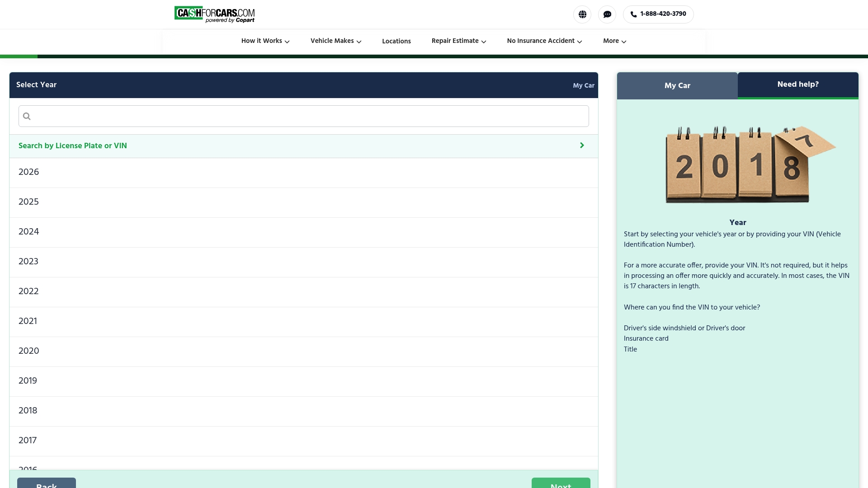Select year 2024

(304, 232)
